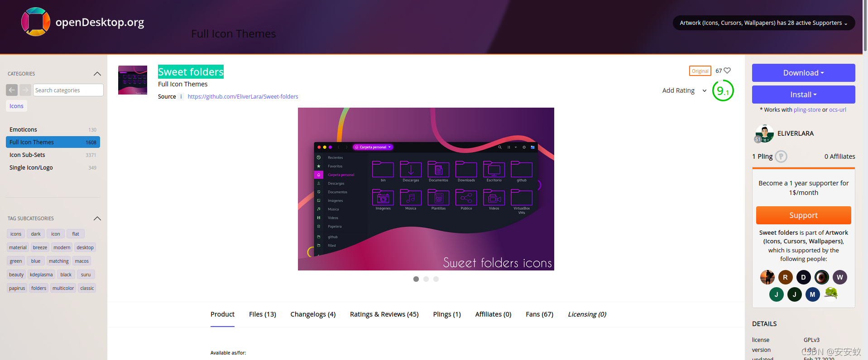
Task: Open the dark circular eye supporter avatar
Action: 821,277
